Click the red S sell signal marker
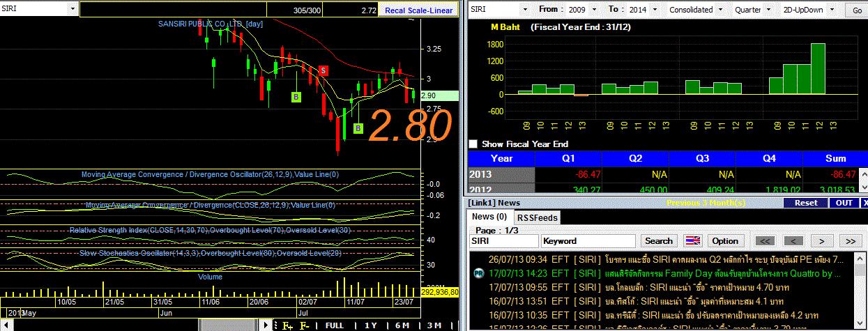 (x=323, y=70)
